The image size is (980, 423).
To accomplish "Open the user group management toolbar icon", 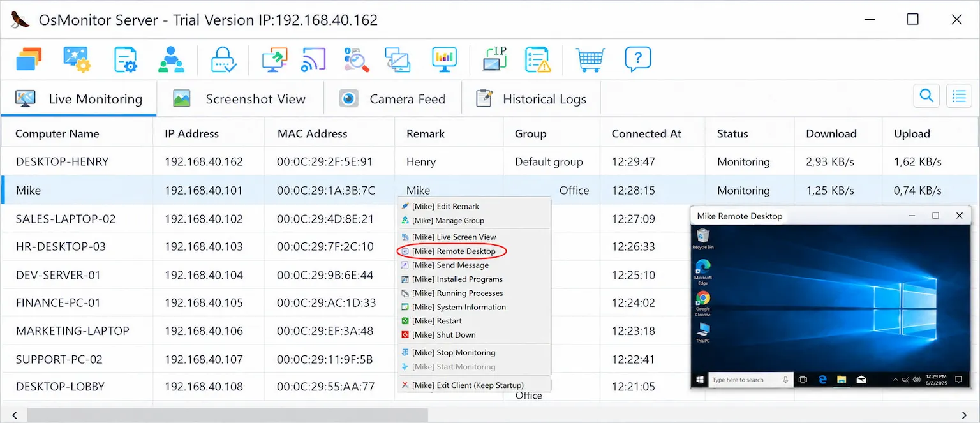I will coord(171,59).
